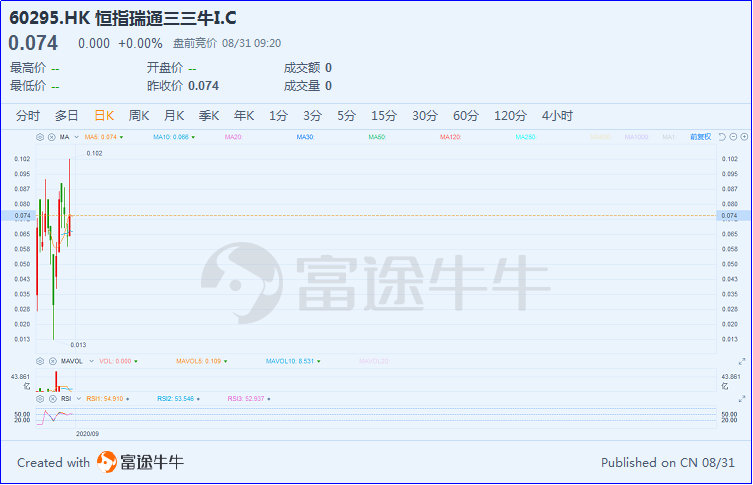Expand the RSI panel to full size
753x485 pixels.
click(742, 399)
